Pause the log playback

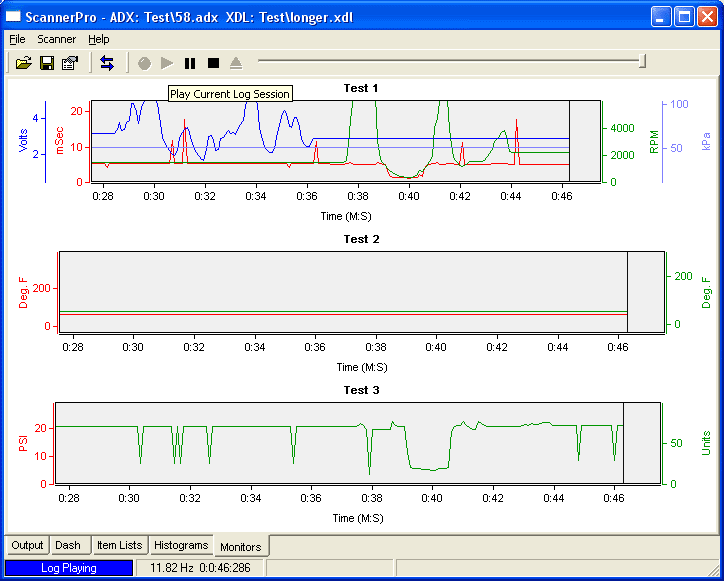click(190, 63)
